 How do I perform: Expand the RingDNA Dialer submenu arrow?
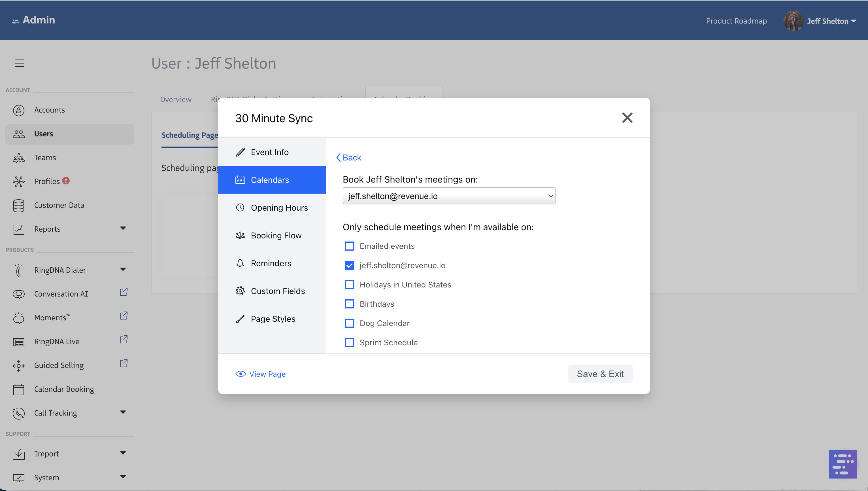click(123, 269)
